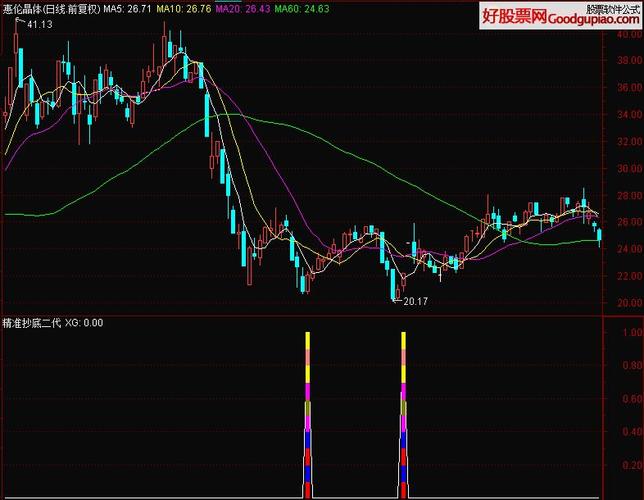The width and height of the screenshot is (644, 500).
Task: Click the 1.00 indicator axis label
Action: click(x=632, y=332)
